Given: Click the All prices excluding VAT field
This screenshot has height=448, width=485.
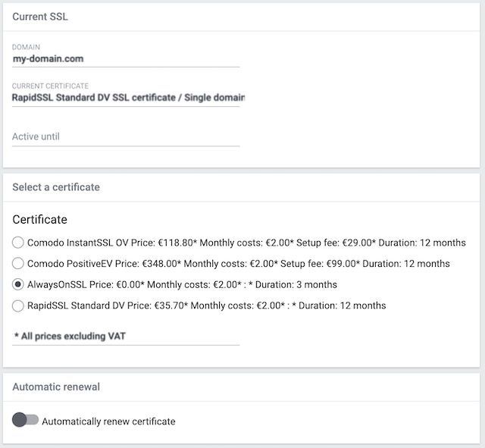Looking at the screenshot, I should click(125, 335).
